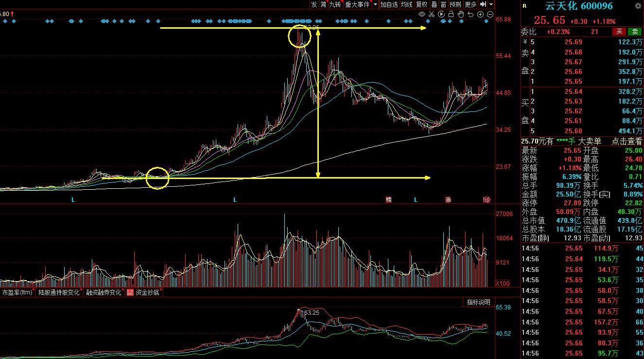Click the 窗 window layout button
Viewport: 644px width, 359px height.
(444, 4)
